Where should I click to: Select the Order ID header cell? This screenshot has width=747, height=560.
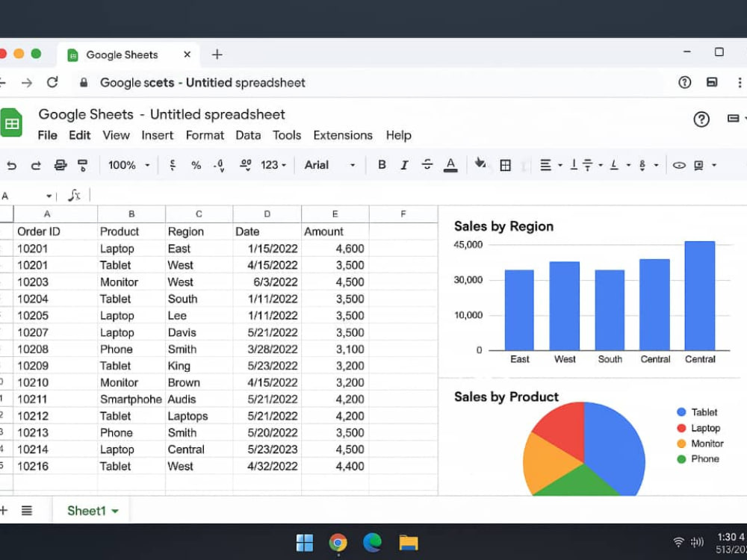point(55,231)
